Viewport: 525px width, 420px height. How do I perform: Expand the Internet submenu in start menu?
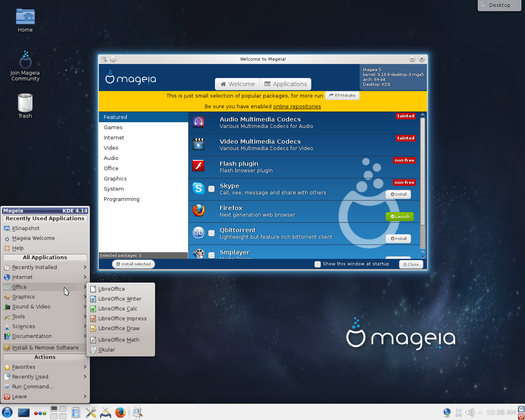coord(45,277)
